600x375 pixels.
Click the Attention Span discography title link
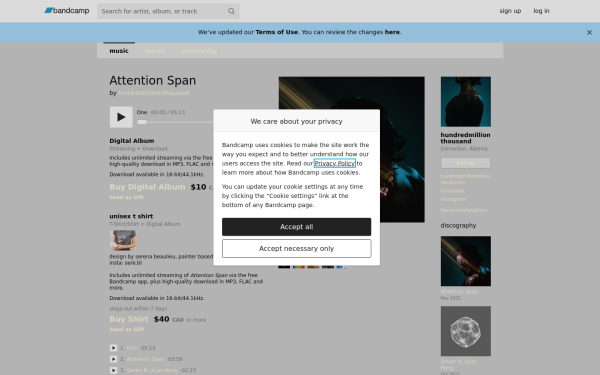[x=459, y=292]
